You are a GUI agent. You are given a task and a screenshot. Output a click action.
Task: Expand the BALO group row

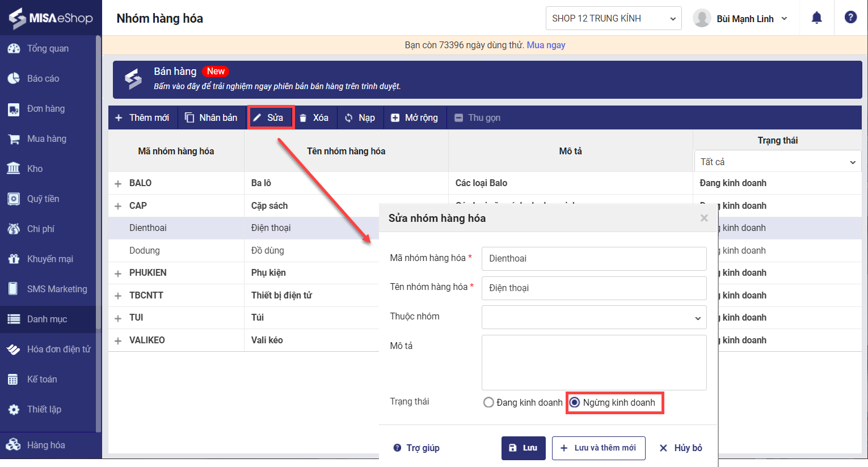118,183
